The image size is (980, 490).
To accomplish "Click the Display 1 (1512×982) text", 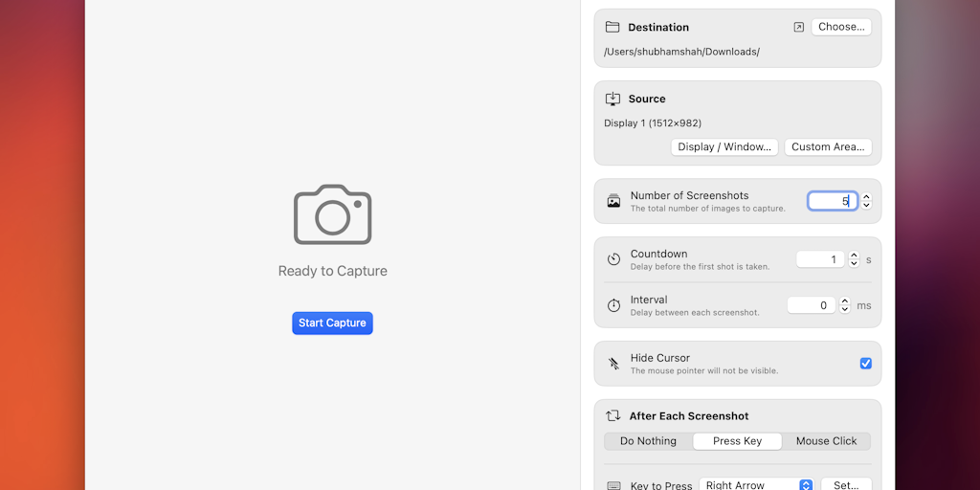I will pyautogui.click(x=653, y=123).
